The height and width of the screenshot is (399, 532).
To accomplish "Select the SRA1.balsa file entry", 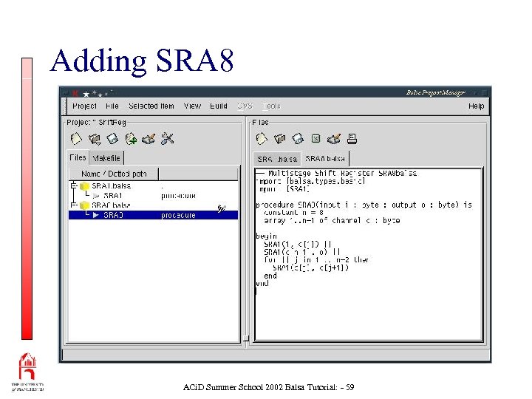I will coord(111,186).
